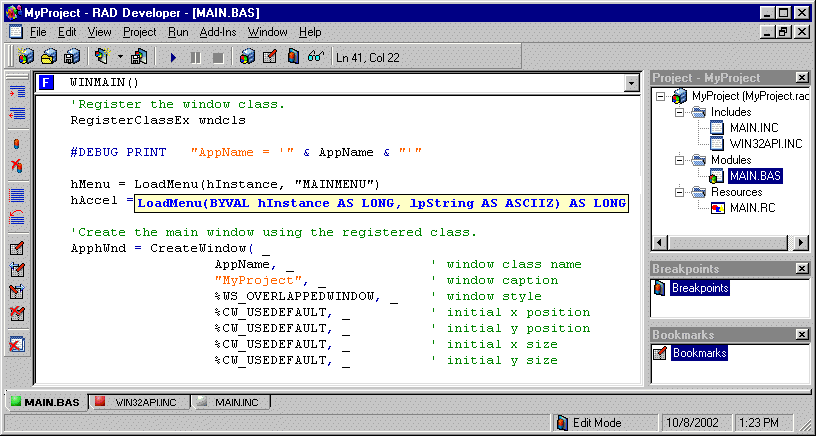Clear breakpoints with the red-X capsule icon
The height and width of the screenshot is (436, 816).
pyautogui.click(x=17, y=166)
